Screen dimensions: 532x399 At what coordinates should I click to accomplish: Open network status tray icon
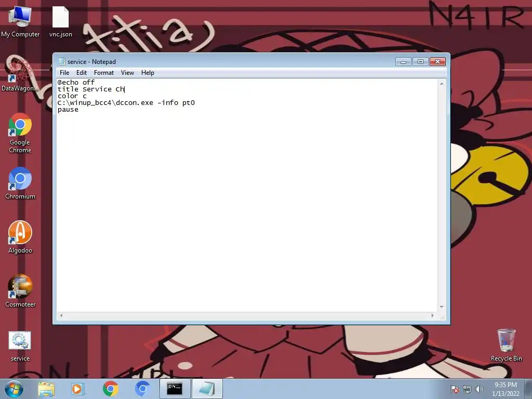click(467, 389)
